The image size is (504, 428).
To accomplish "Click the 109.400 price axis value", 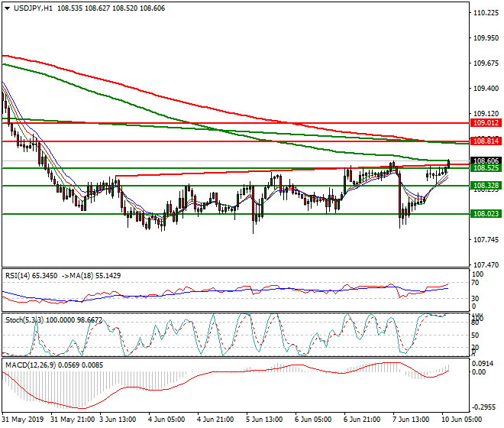I will (x=486, y=89).
